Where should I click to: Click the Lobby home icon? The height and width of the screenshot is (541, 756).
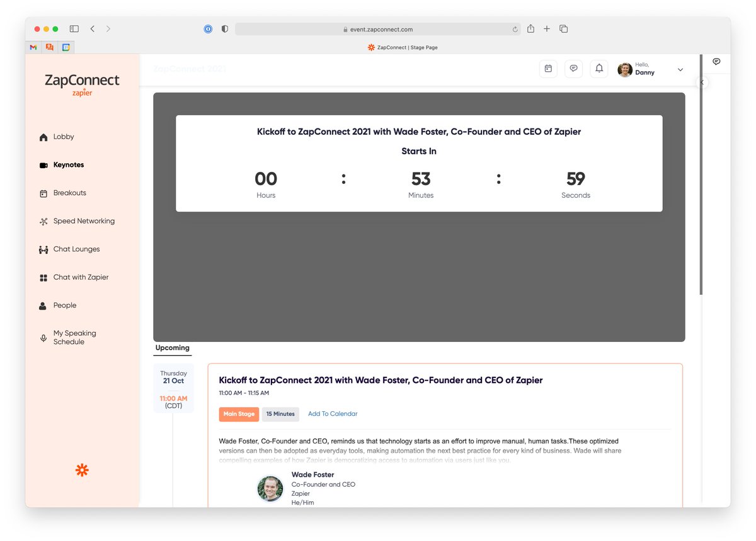coord(43,137)
